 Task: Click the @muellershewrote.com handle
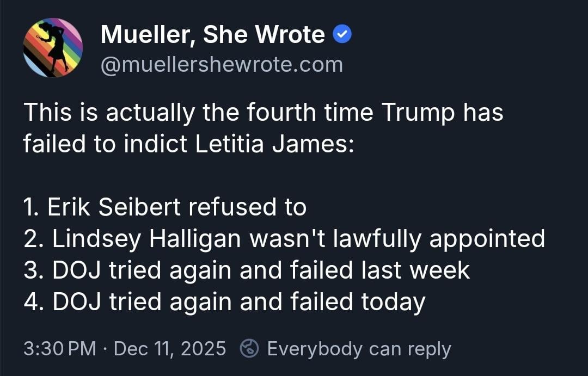[x=222, y=65]
